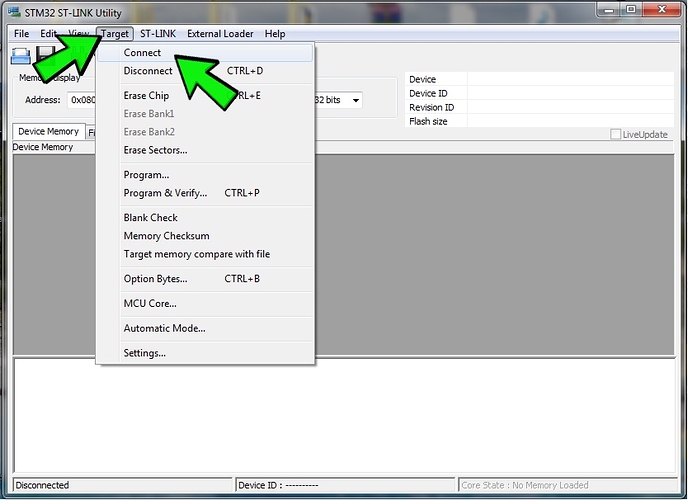
Task: Click the Address input field
Action: coord(82,100)
